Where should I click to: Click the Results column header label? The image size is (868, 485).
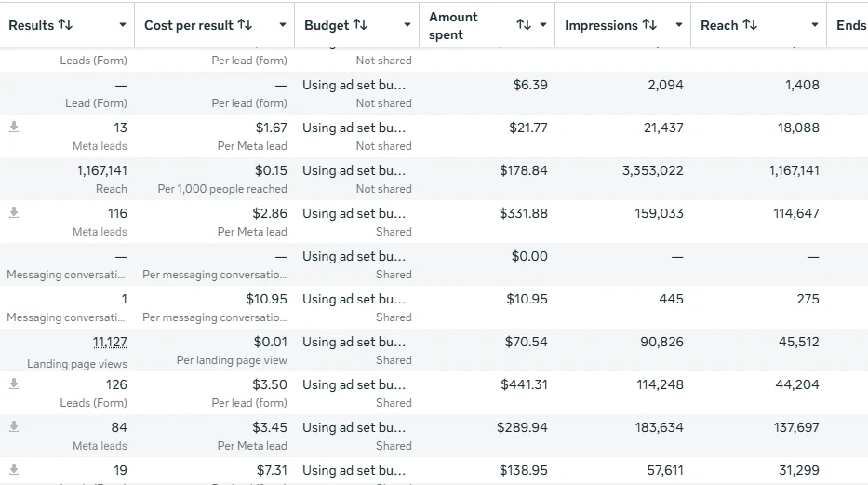pos(32,25)
